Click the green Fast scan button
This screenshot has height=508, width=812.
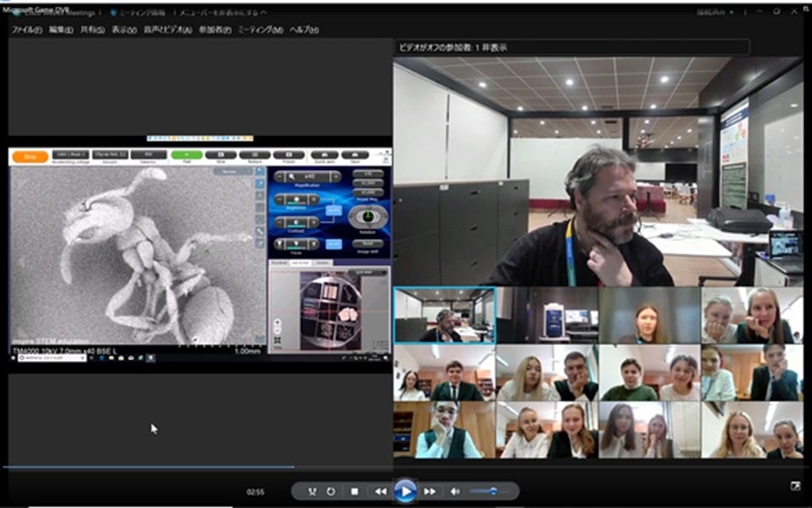[186, 155]
